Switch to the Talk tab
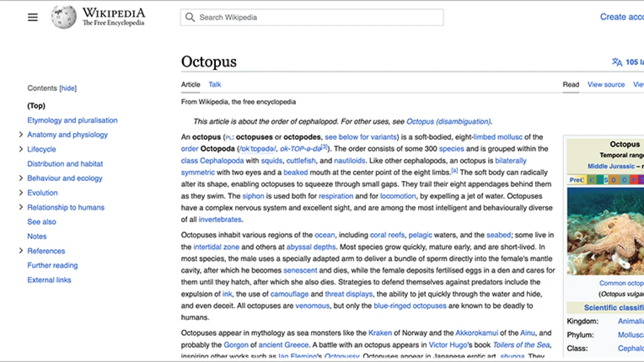 click(x=215, y=84)
